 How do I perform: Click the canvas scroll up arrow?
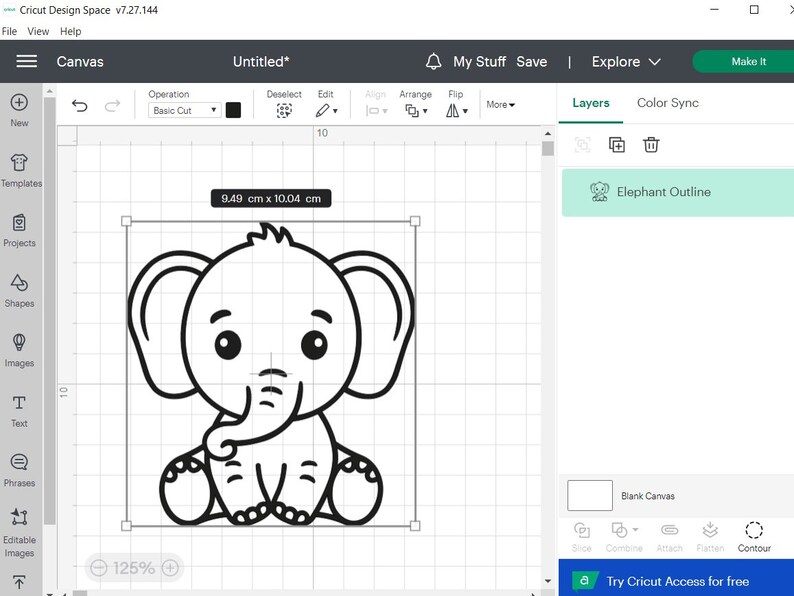pyautogui.click(x=547, y=134)
